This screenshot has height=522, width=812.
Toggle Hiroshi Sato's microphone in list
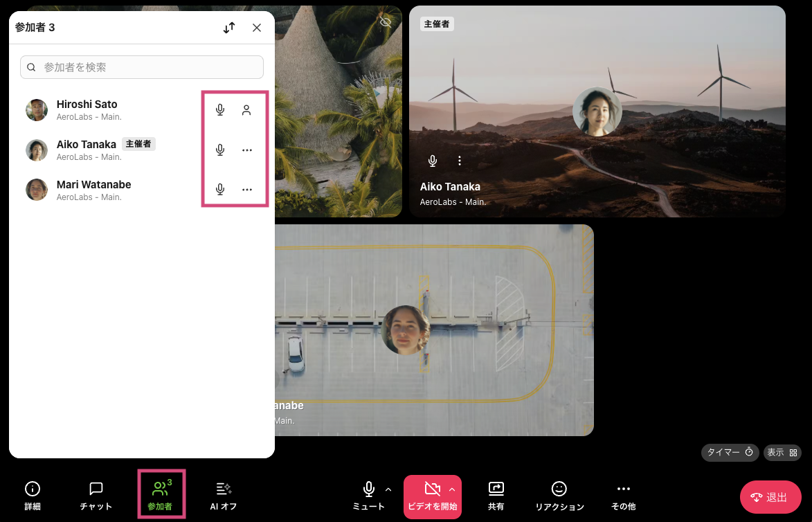click(220, 110)
